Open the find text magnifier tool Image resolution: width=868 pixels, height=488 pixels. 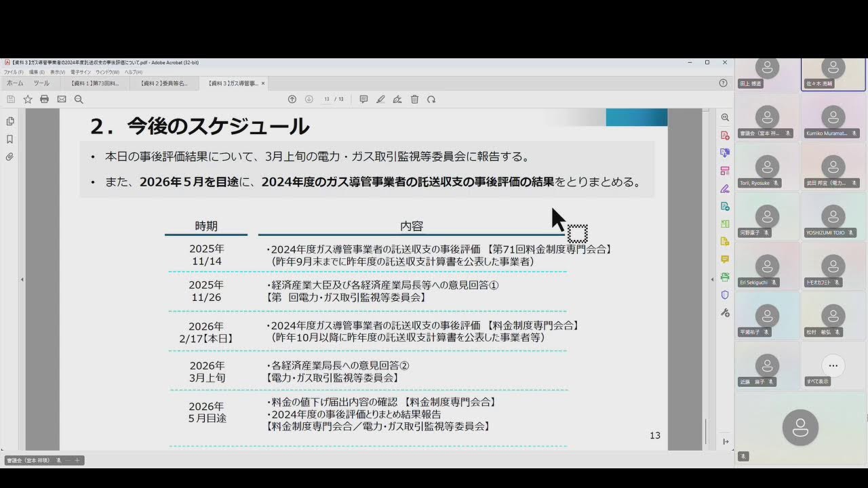click(79, 99)
